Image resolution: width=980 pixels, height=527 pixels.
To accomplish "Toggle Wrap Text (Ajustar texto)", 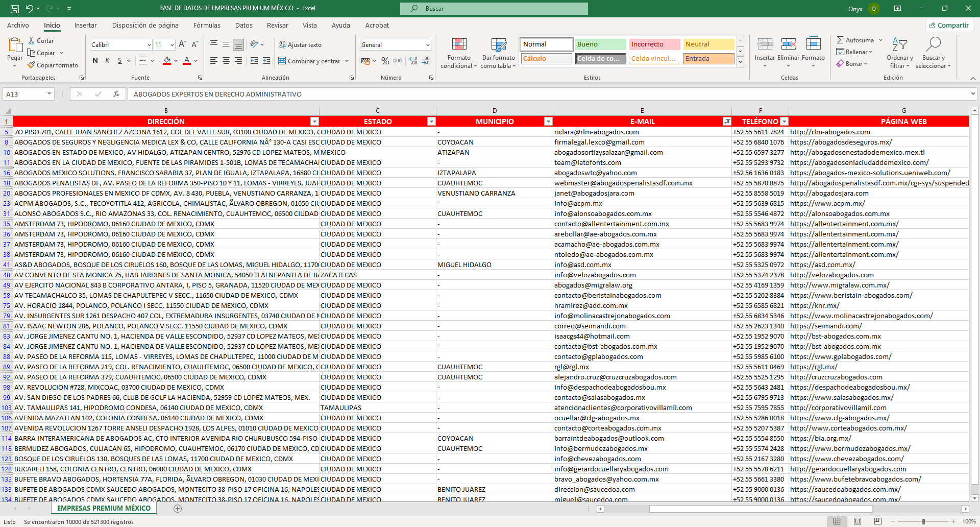I will click(301, 45).
